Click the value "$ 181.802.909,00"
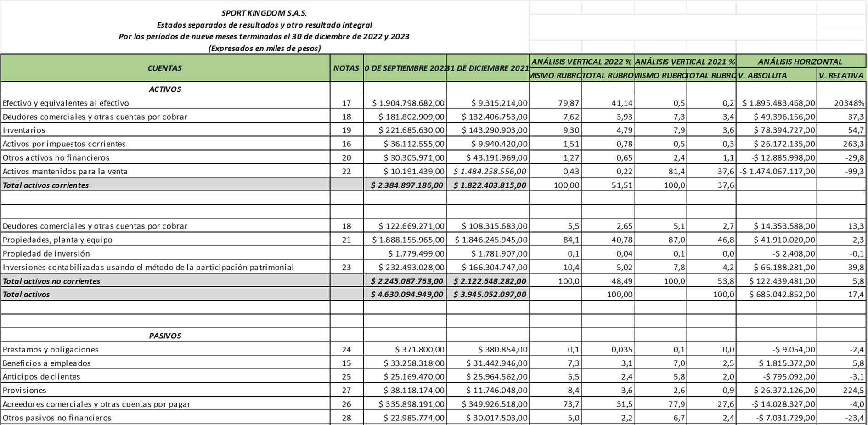Image resolution: width=868 pixels, height=425 pixels. [411, 117]
